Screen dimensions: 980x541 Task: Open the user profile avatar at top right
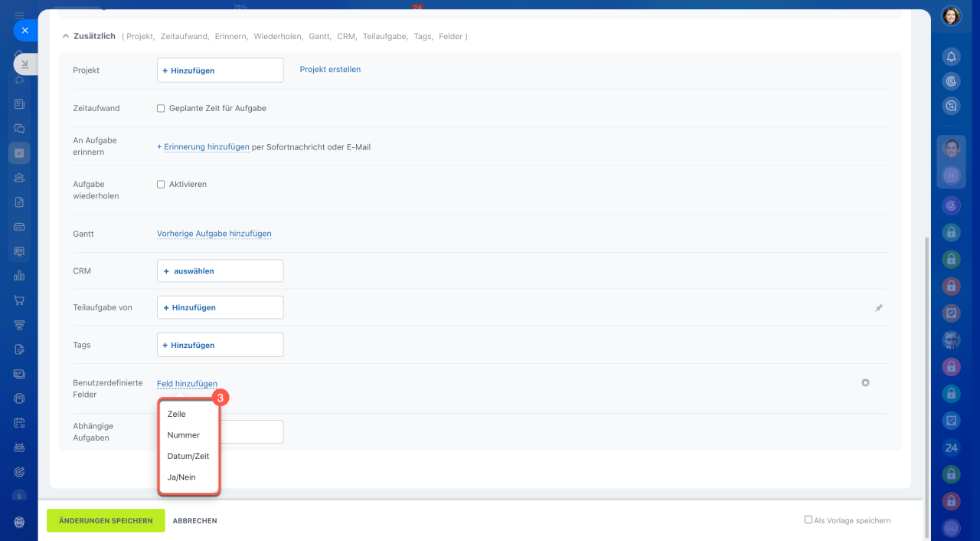click(x=951, y=16)
